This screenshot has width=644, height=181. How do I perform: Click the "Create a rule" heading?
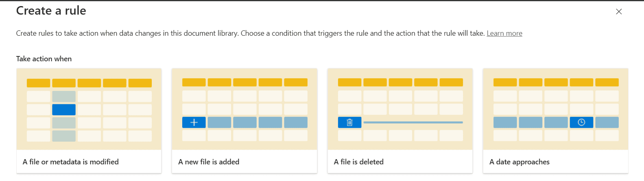pyautogui.click(x=51, y=11)
